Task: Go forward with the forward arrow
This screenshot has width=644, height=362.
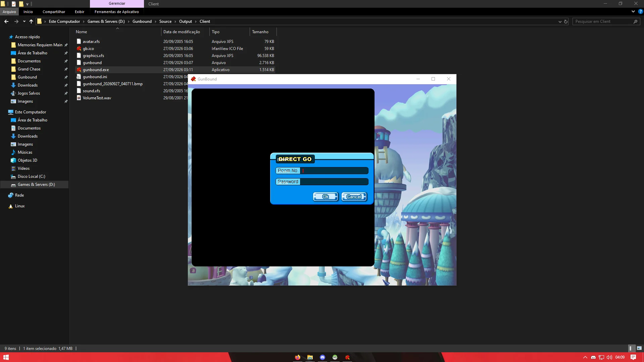Action: pos(16,21)
